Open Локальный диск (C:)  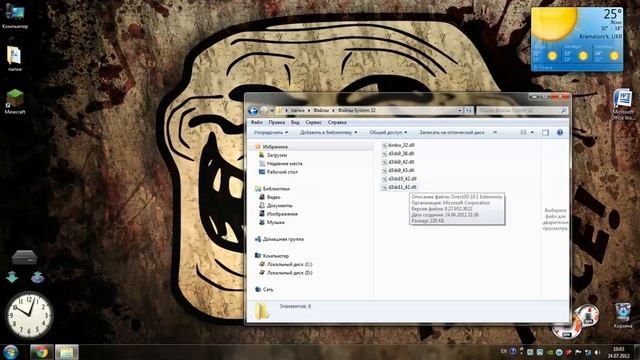(x=289, y=264)
